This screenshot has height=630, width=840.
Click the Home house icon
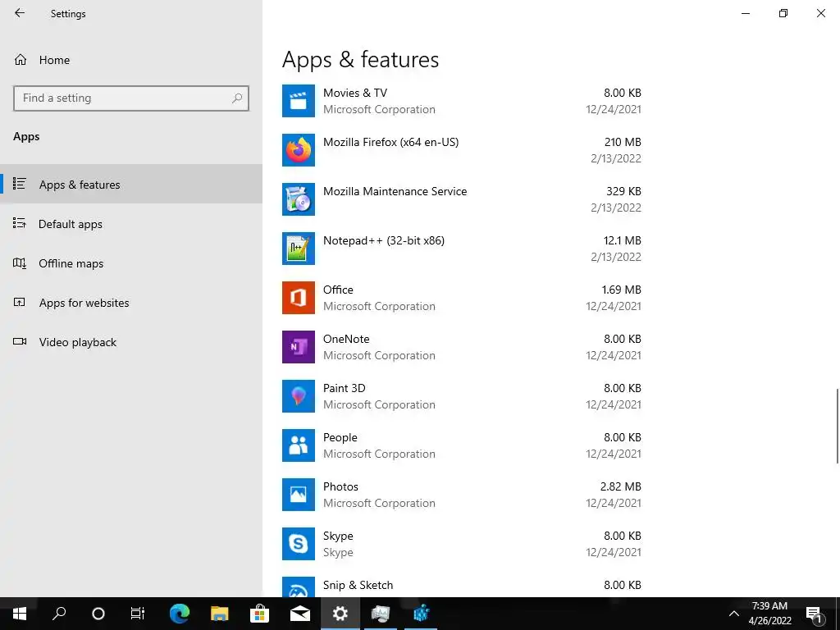[x=21, y=59]
